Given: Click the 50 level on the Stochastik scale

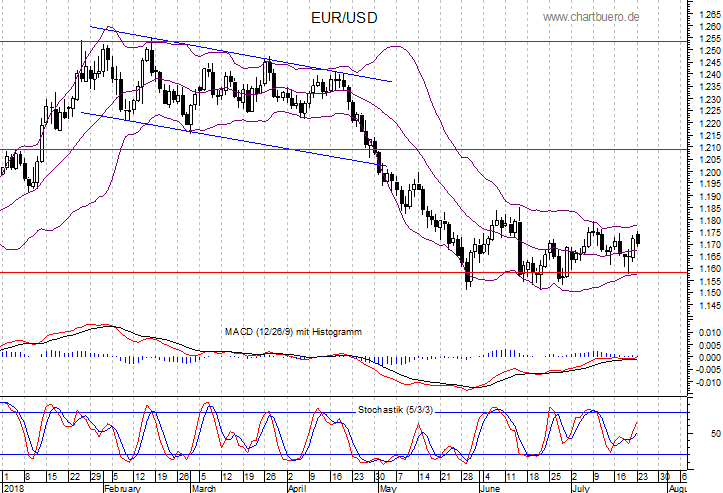Looking at the screenshot, I should pos(714,434).
